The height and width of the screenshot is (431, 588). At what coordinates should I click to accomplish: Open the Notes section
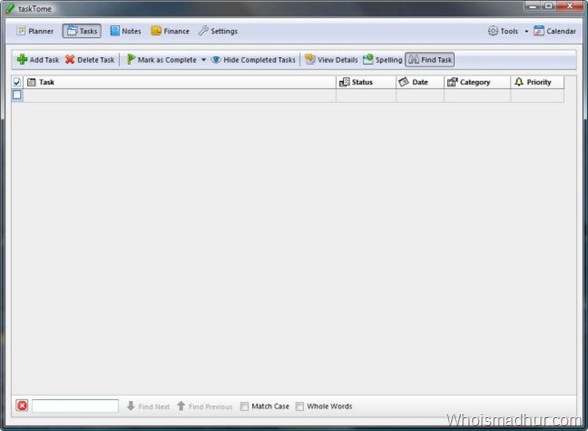pyautogui.click(x=126, y=31)
